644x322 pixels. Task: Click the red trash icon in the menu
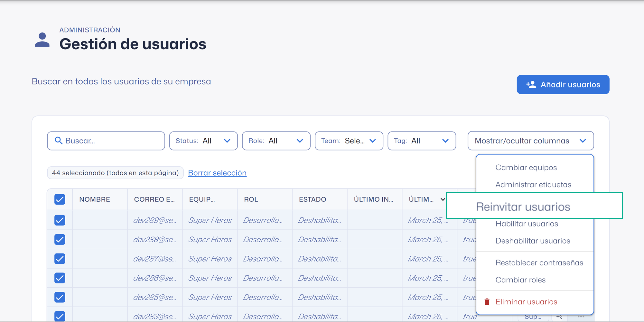pos(487,302)
